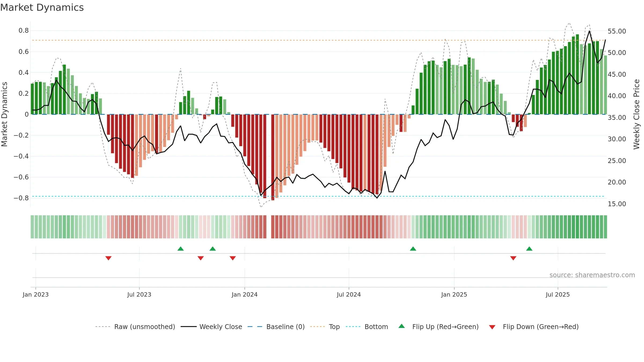Click the 0.8 left axis tick label

tap(24, 31)
